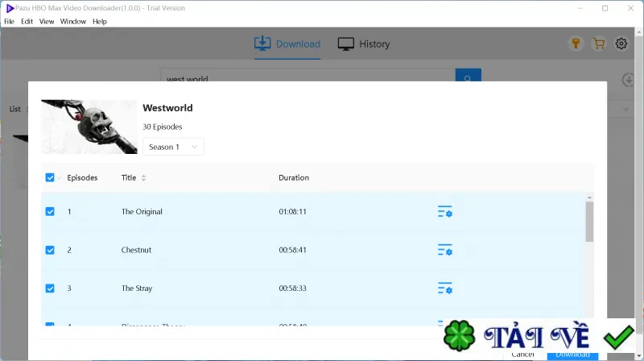Open settings for The Stray episode
644x361 pixels.
445,288
